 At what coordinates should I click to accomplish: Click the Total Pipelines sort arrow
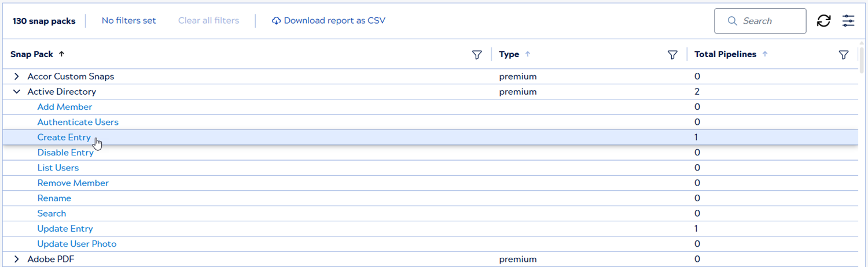pyautogui.click(x=765, y=54)
